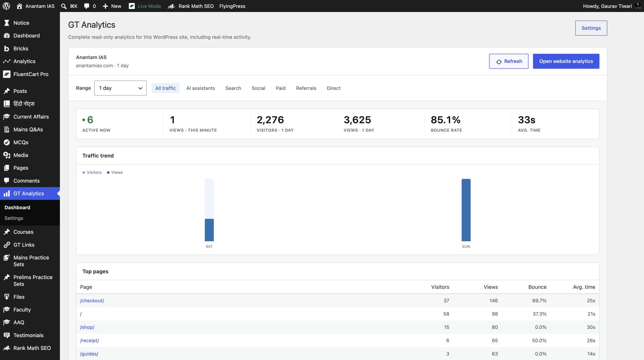Viewport: 644px width, 360px height.
Task: Click the Media library icon
Action: point(6,155)
